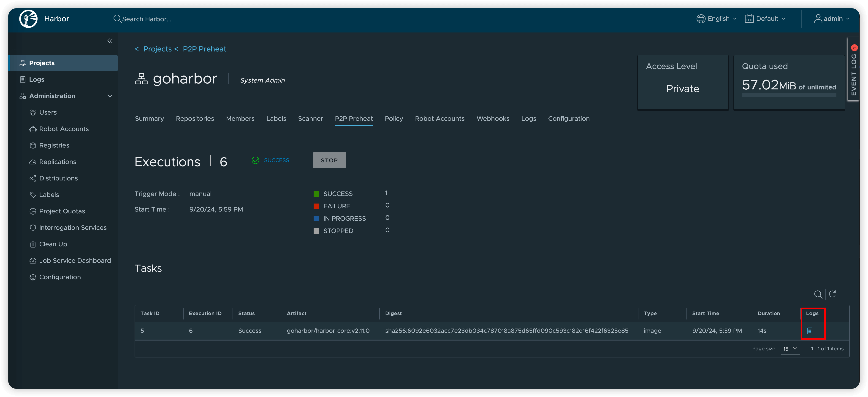
Task: Switch to the project Logs tab
Action: pyautogui.click(x=528, y=119)
